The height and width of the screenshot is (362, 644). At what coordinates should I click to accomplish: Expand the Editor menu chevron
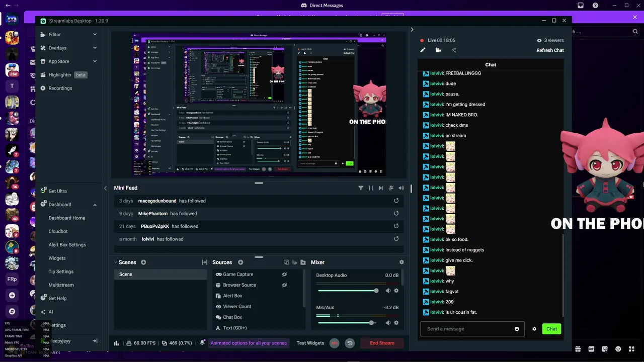[95, 35]
